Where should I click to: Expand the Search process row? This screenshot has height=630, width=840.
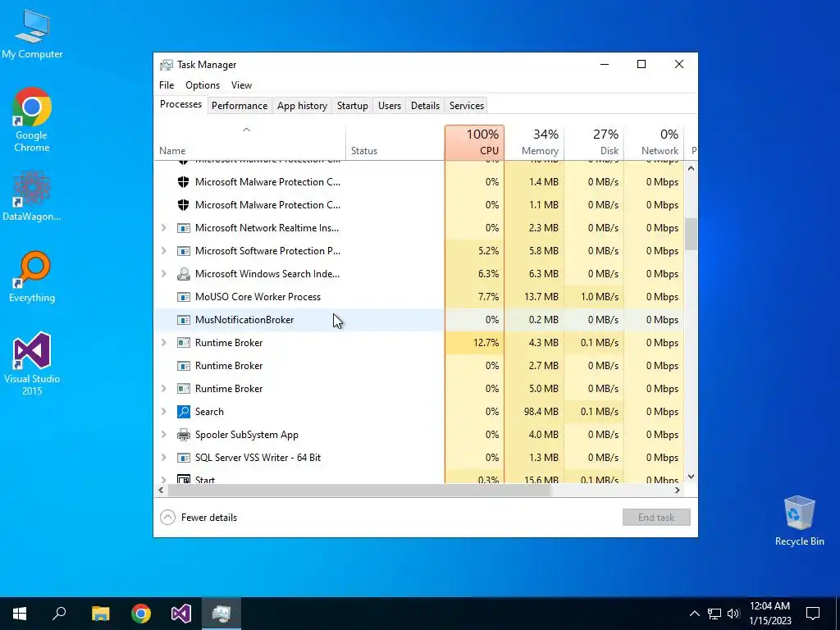point(164,412)
